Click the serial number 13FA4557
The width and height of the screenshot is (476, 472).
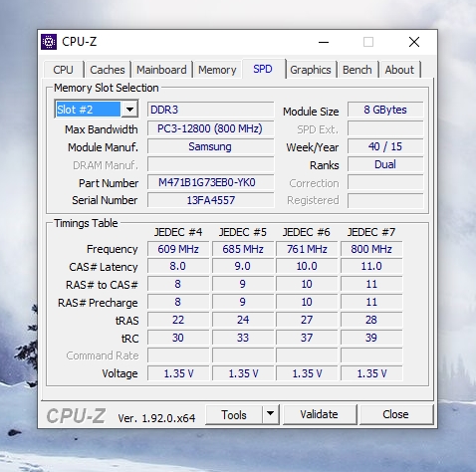(211, 200)
